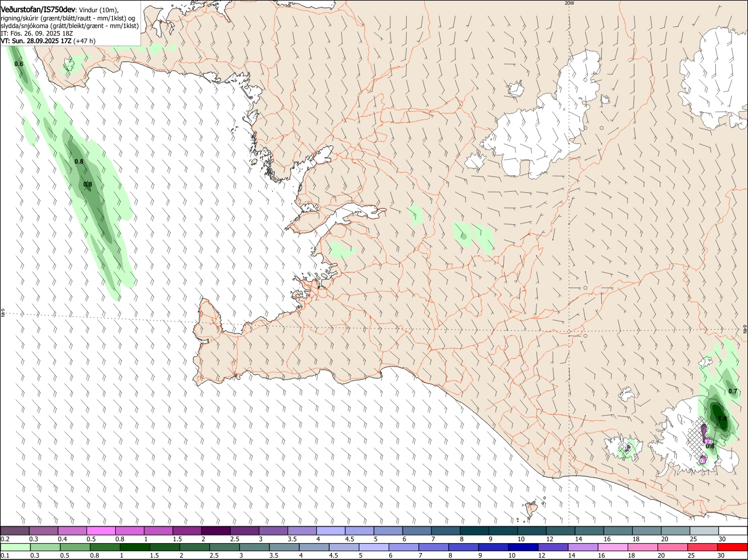The height and width of the screenshot is (560, 748).
Task: Click the '30' label under the white swatch
Action: (722, 539)
